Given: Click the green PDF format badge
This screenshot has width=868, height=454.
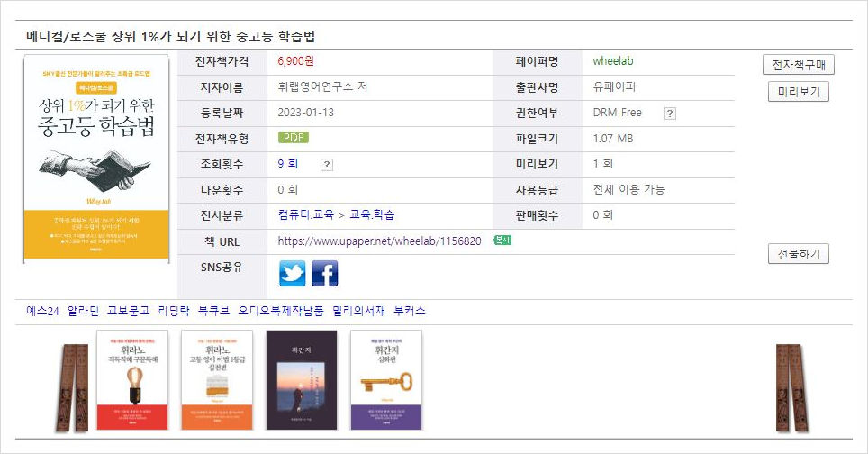Looking at the screenshot, I should pyautogui.click(x=294, y=139).
